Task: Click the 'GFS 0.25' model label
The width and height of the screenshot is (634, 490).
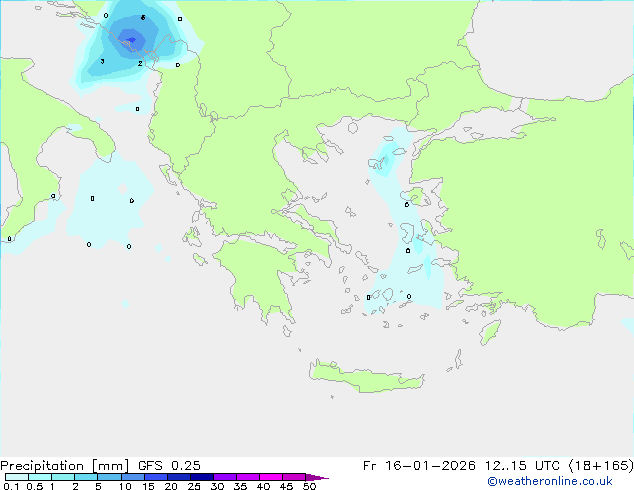Action: pos(169,466)
